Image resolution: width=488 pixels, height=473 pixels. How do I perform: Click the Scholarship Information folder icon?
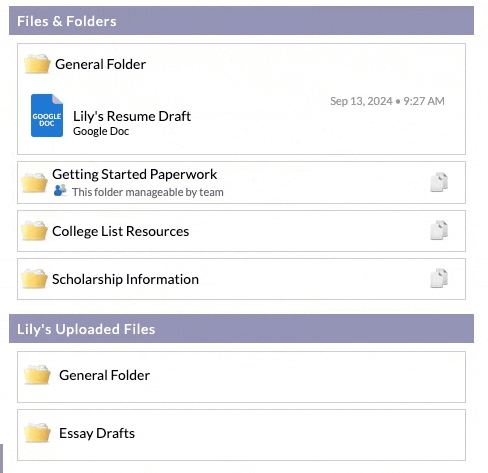coord(34,278)
